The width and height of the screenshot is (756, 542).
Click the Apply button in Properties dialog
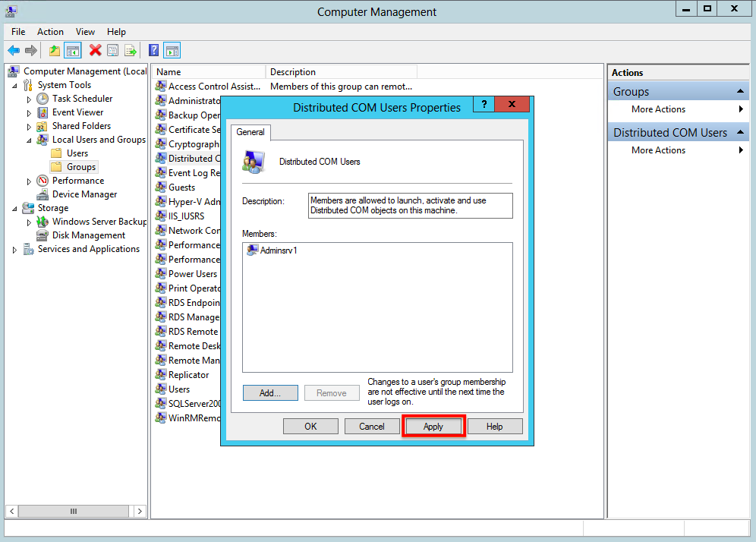pyautogui.click(x=433, y=427)
